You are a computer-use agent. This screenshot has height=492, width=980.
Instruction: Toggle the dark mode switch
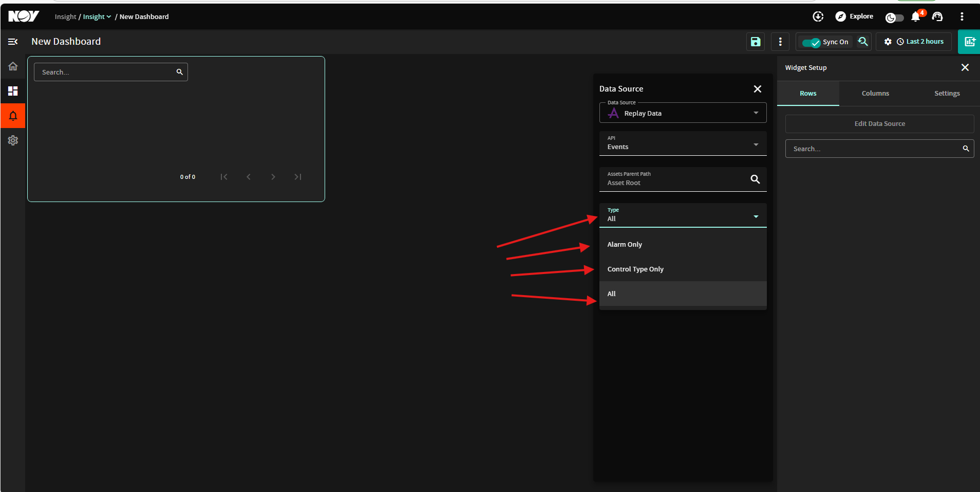tap(894, 18)
